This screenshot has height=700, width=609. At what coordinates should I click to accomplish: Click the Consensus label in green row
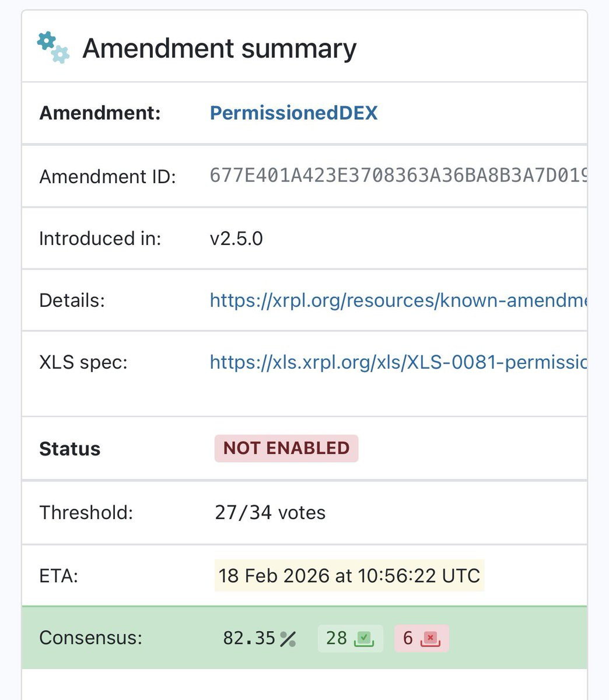[90, 638]
